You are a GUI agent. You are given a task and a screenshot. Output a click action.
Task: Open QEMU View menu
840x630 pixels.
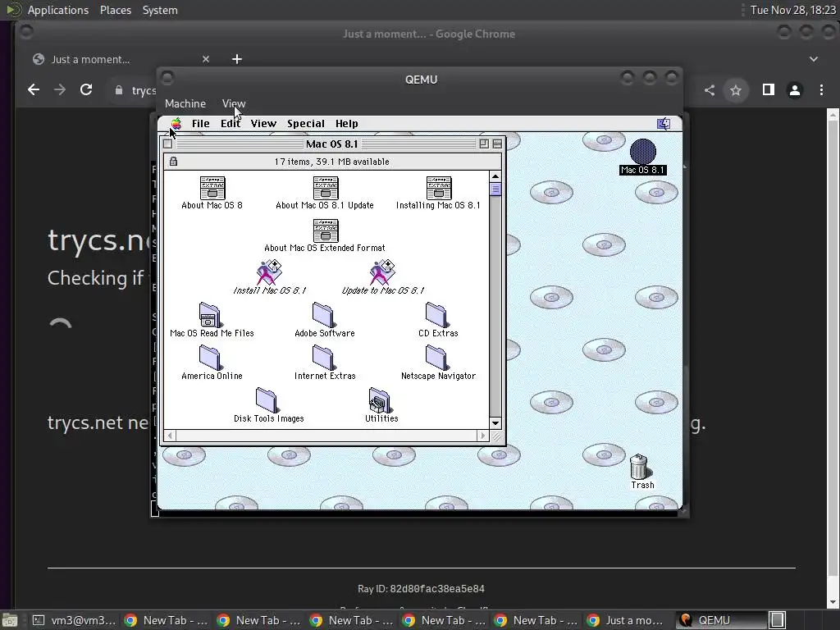(x=234, y=104)
